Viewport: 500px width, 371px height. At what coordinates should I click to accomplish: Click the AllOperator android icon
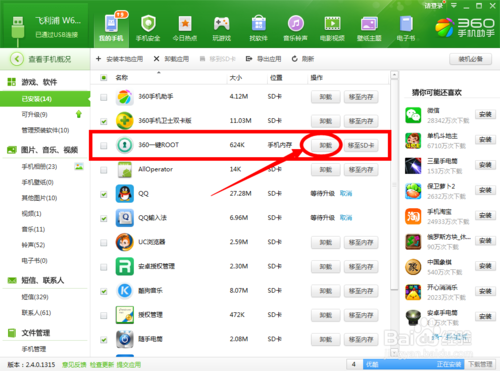click(125, 169)
